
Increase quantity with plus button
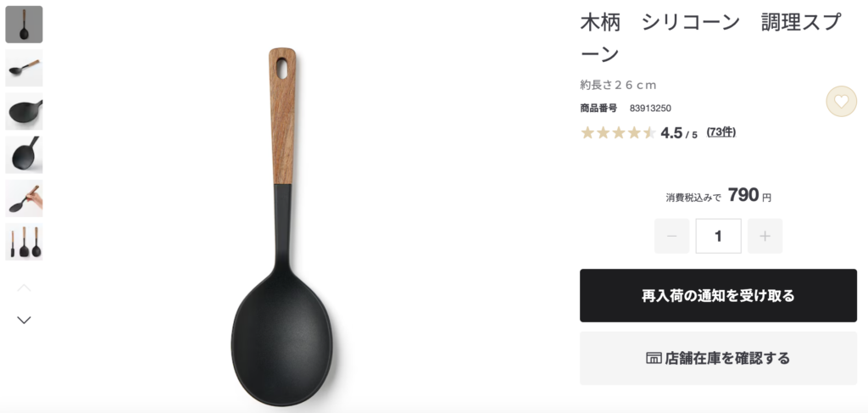click(765, 236)
